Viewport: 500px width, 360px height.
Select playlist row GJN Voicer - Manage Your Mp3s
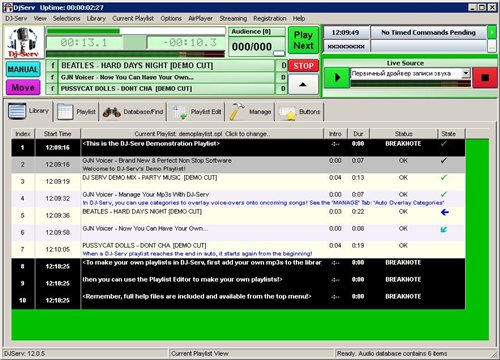coord(238,198)
